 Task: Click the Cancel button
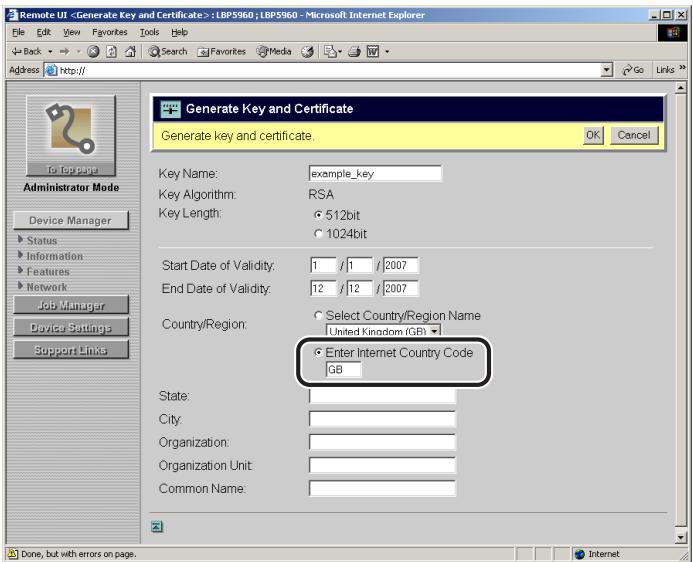634,135
